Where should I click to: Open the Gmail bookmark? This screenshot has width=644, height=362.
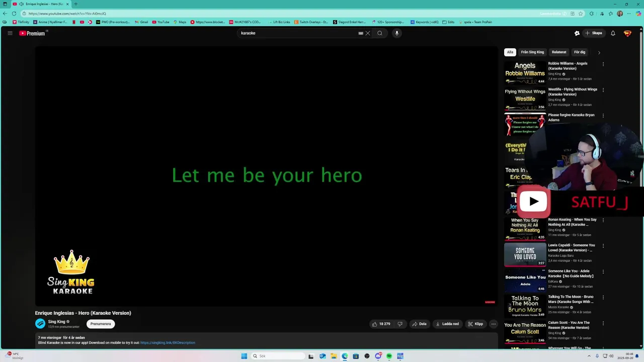(x=141, y=22)
